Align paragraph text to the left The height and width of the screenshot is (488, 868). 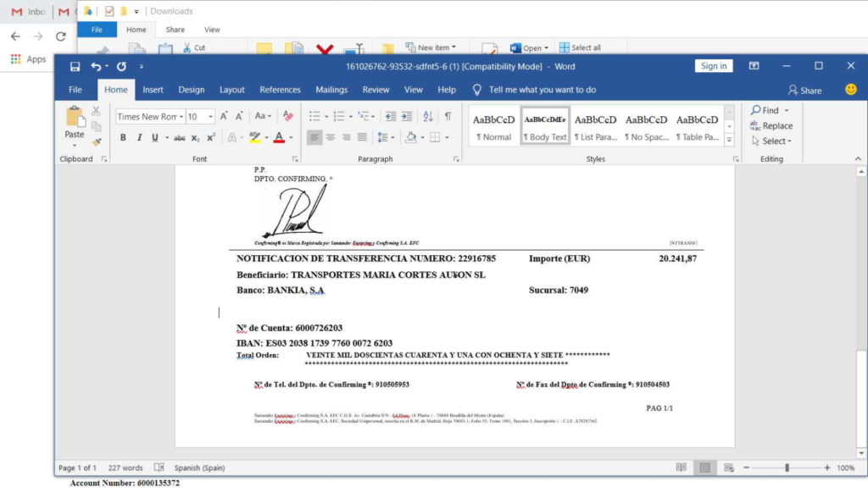[x=314, y=138]
